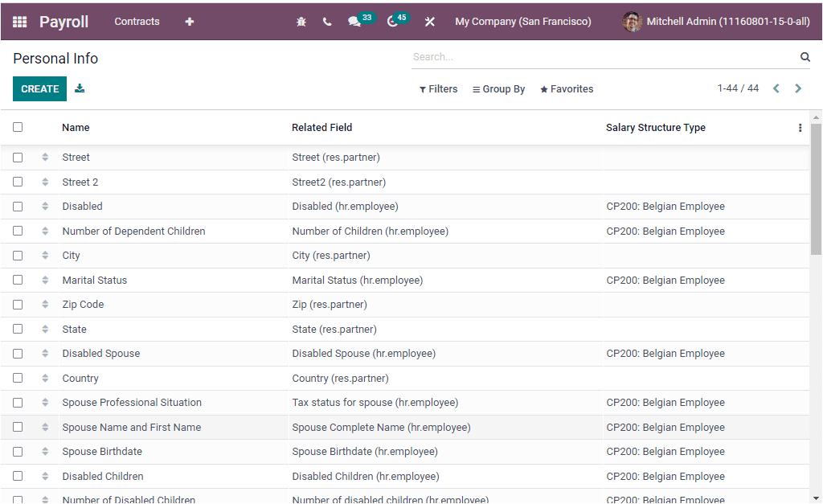Switch to the Contracts menu

(137, 22)
